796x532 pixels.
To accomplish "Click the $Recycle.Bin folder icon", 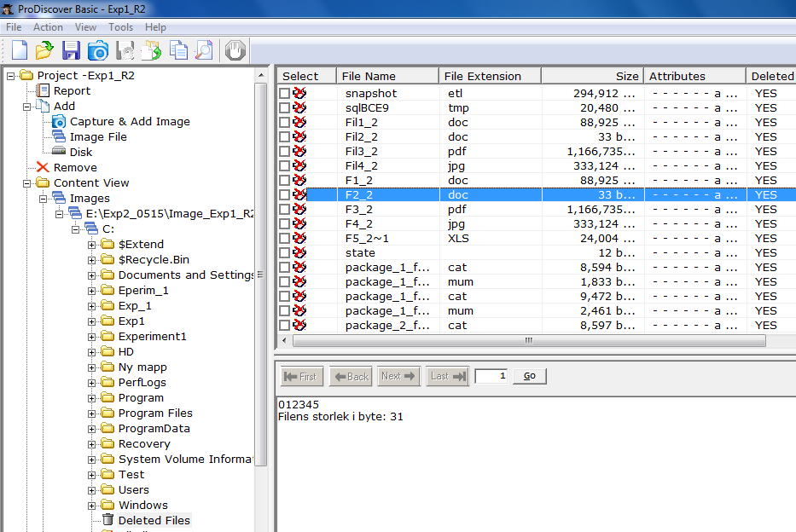I will pos(107,258).
